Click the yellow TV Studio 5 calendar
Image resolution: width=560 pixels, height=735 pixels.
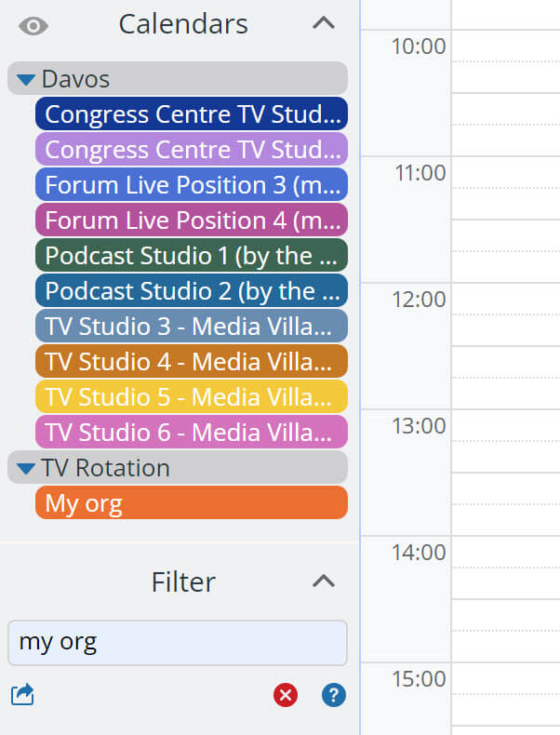[x=192, y=397]
